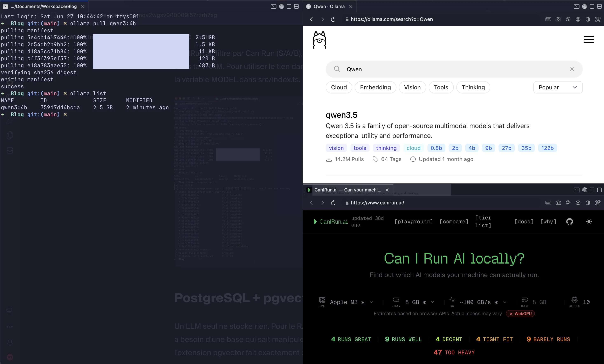The height and width of the screenshot is (364, 604).
Task: Filter by 47 TOO HEAVY
Action: tap(454, 352)
